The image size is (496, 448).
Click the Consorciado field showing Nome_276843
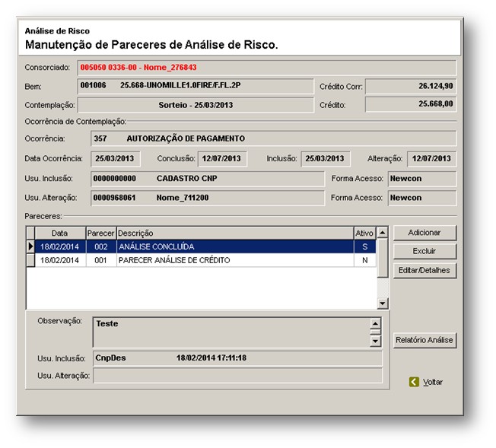(267, 68)
